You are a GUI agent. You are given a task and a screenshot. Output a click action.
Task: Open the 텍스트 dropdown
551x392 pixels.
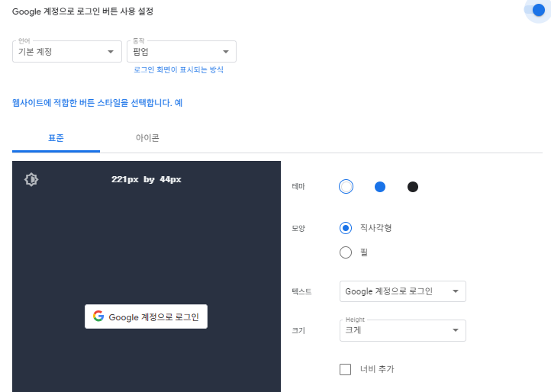point(403,291)
